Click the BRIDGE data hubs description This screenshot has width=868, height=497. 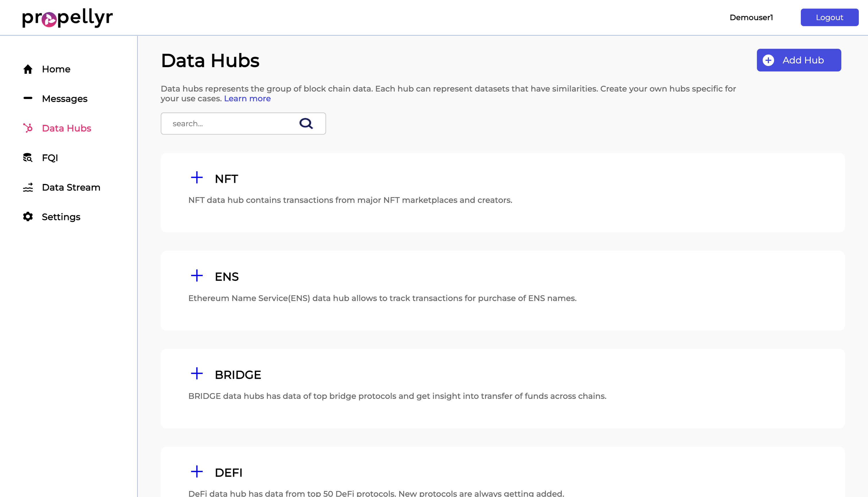tap(398, 396)
